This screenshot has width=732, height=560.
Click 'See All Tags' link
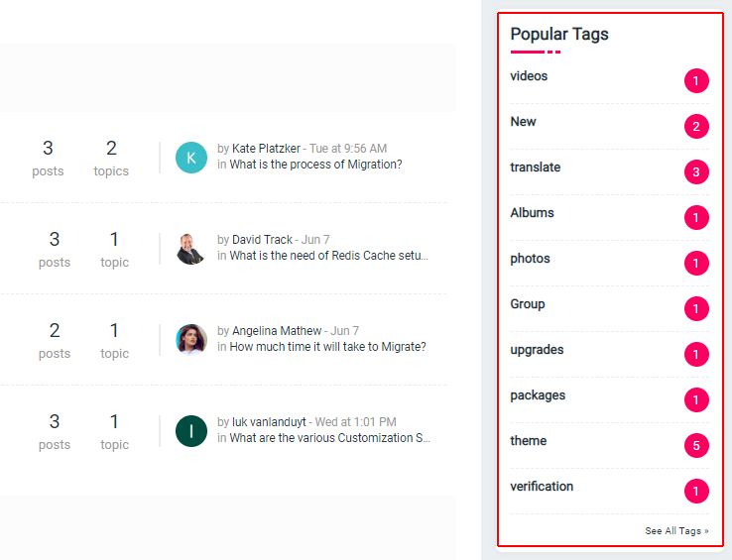coord(676,531)
